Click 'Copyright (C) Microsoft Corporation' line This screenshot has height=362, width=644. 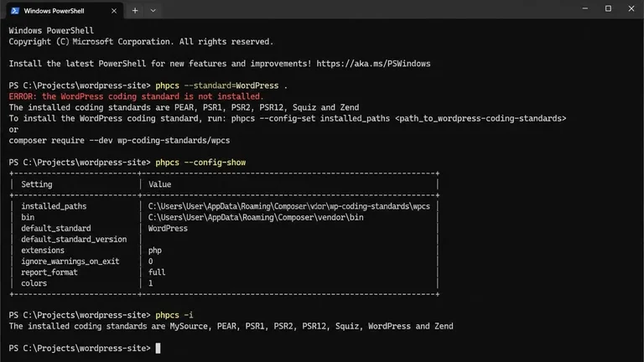tap(141, 42)
